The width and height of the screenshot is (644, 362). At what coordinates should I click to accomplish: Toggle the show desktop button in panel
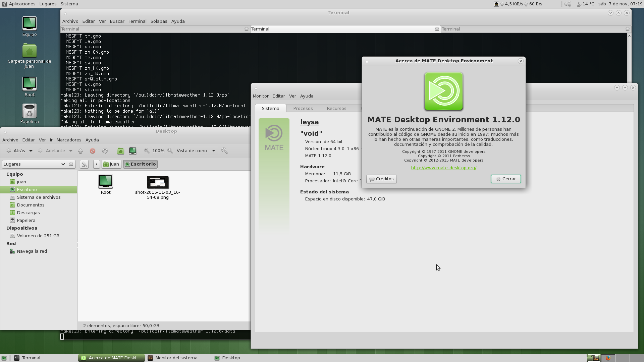(x=4, y=358)
